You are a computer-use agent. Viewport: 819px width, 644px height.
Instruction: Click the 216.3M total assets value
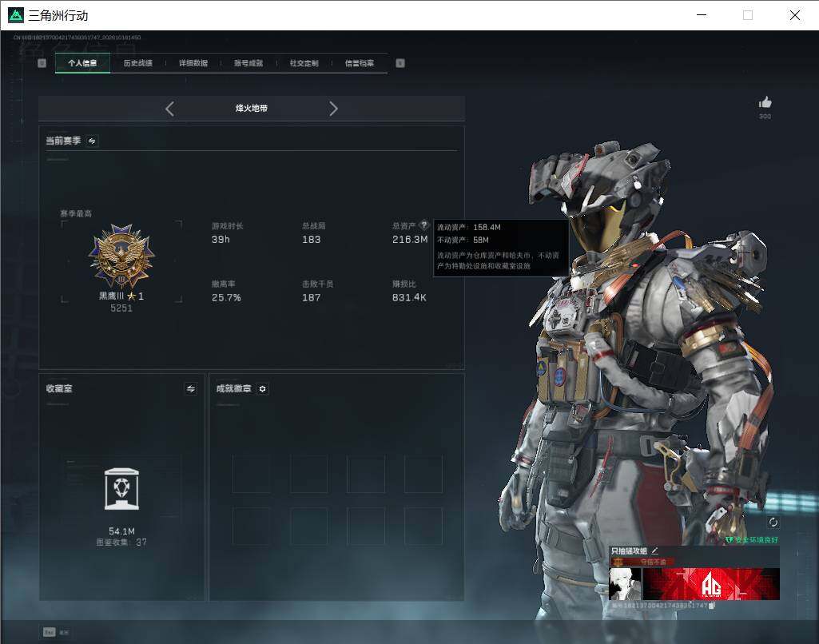tap(410, 240)
